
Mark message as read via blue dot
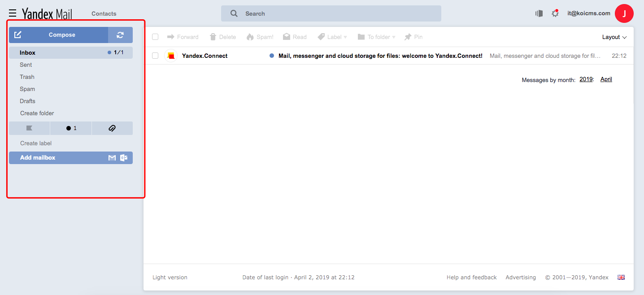click(272, 56)
